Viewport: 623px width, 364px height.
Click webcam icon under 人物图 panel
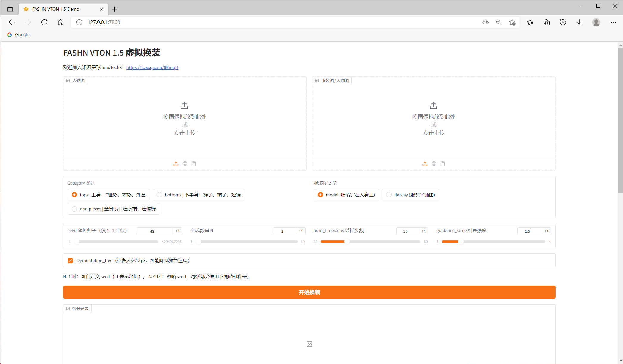[185, 164]
